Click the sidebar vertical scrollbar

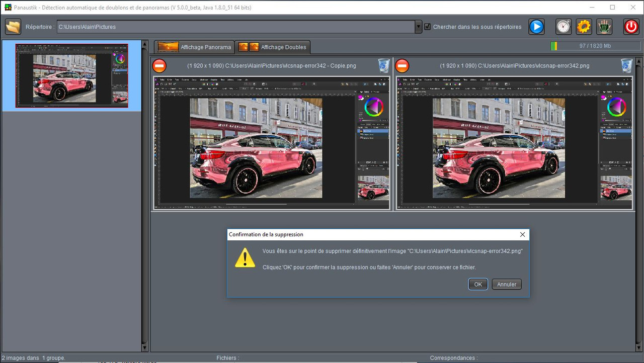[145, 201]
